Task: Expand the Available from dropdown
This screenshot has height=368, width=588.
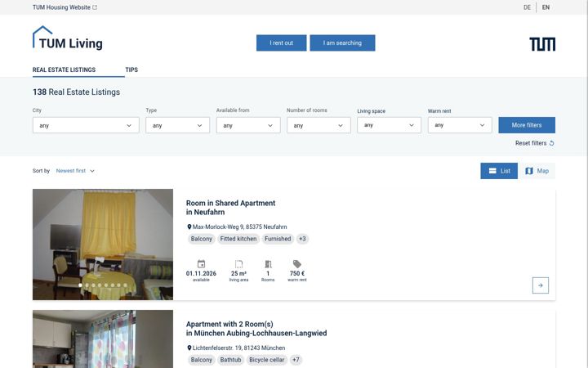Action: click(248, 125)
